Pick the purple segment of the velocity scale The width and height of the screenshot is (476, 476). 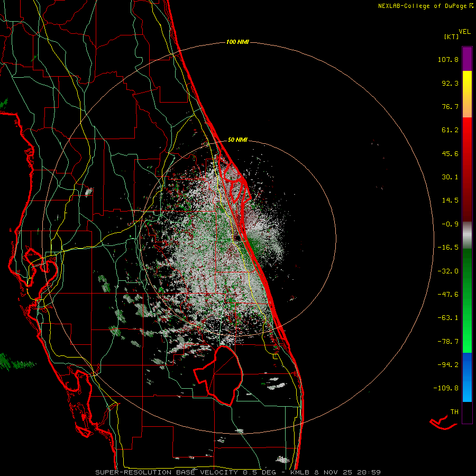pos(467,59)
